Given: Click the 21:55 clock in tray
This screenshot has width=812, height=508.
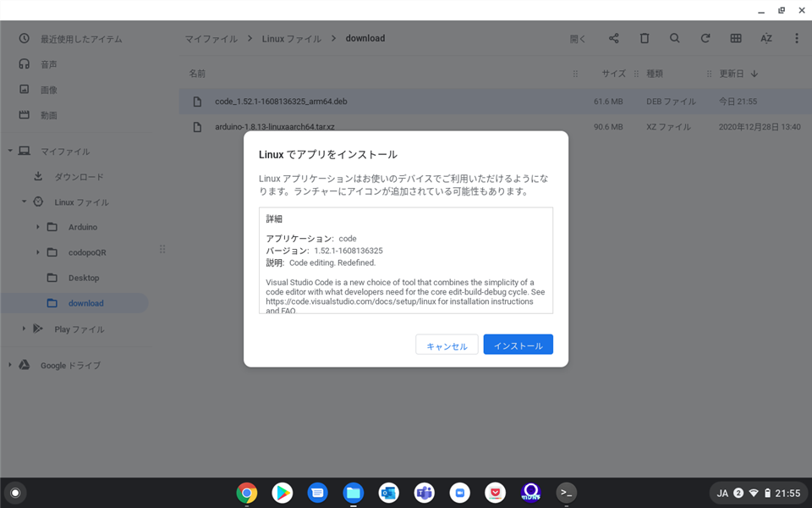Looking at the screenshot, I should tap(787, 494).
